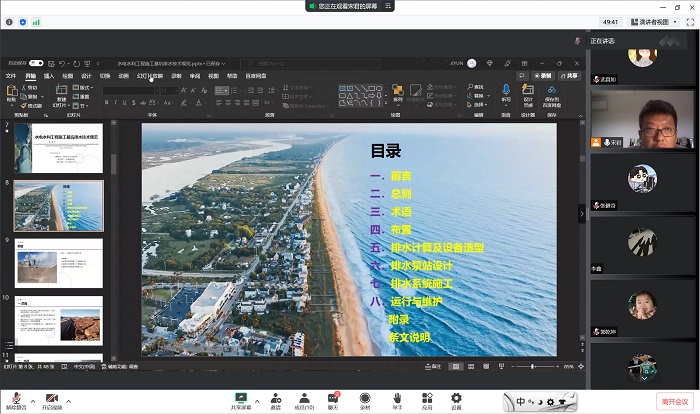
Task: Open the File menu in PowerPoint
Action: [x=11, y=75]
